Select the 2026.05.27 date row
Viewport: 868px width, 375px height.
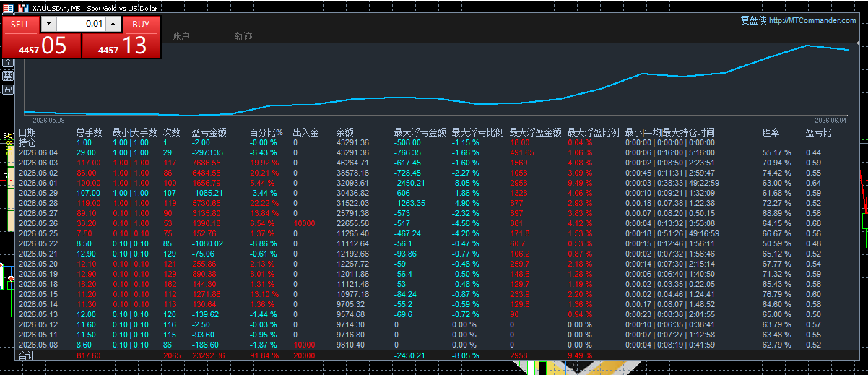tap(38, 213)
